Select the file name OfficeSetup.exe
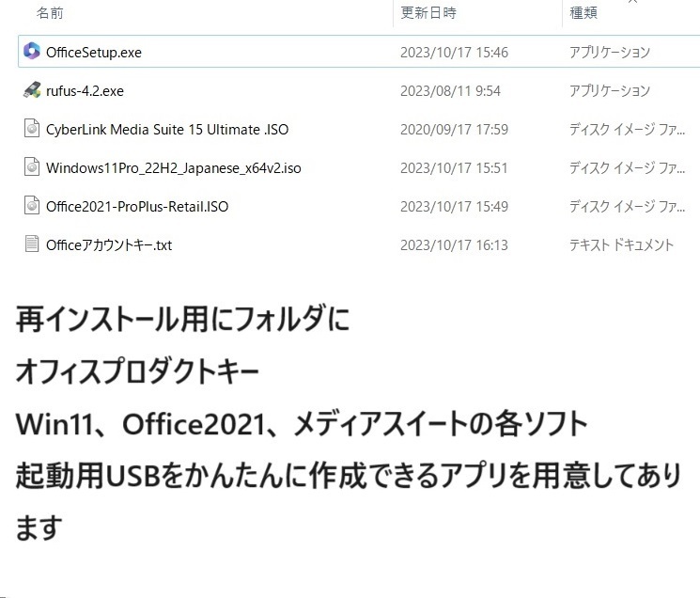700x598 pixels. click(94, 53)
